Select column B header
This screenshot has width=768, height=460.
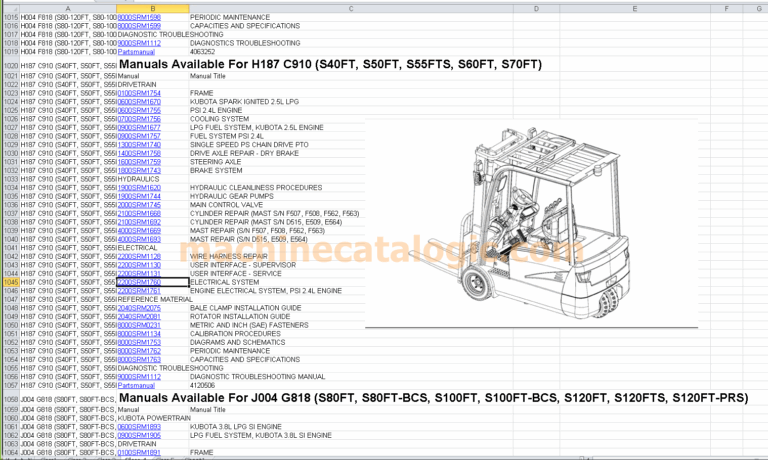pos(153,9)
